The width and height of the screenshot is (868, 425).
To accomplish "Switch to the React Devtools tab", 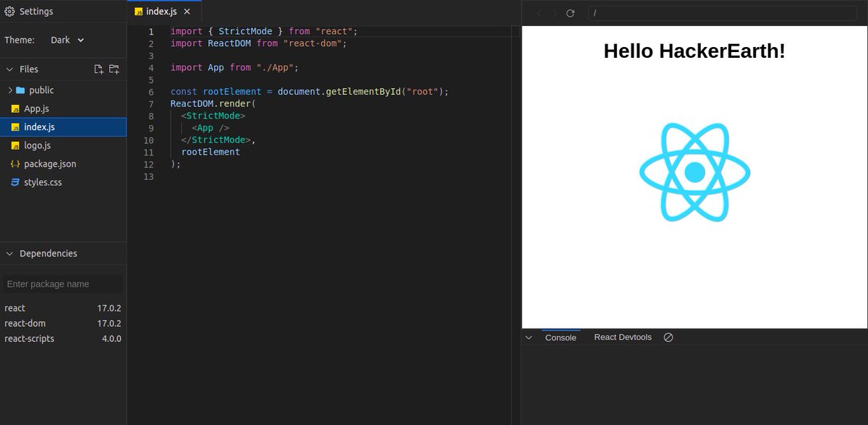I will click(x=623, y=338).
